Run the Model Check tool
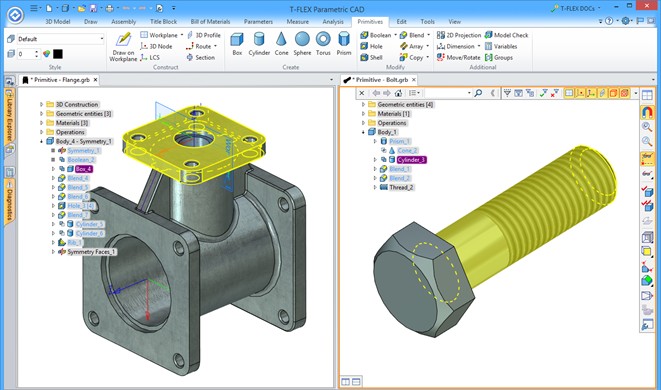This screenshot has width=661, height=390. pyautogui.click(x=506, y=35)
